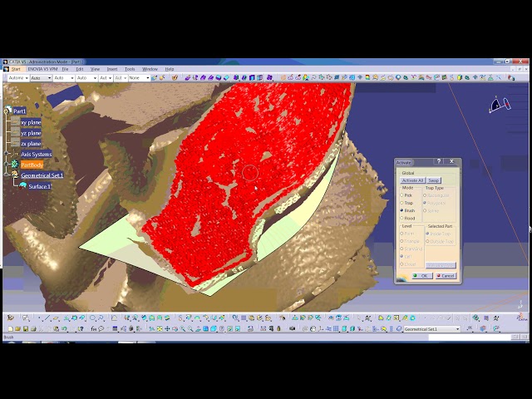Viewport: 532px width, 399px height.
Task: Open the File menu
Action: [x=65, y=69]
